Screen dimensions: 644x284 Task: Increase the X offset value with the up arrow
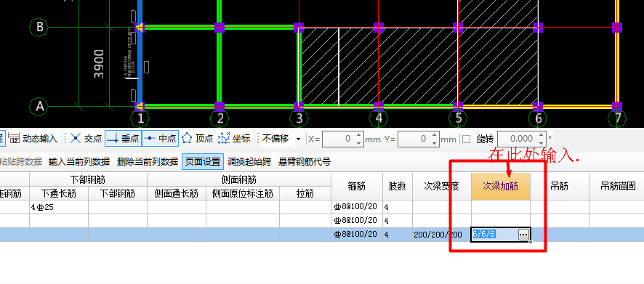tap(358, 135)
